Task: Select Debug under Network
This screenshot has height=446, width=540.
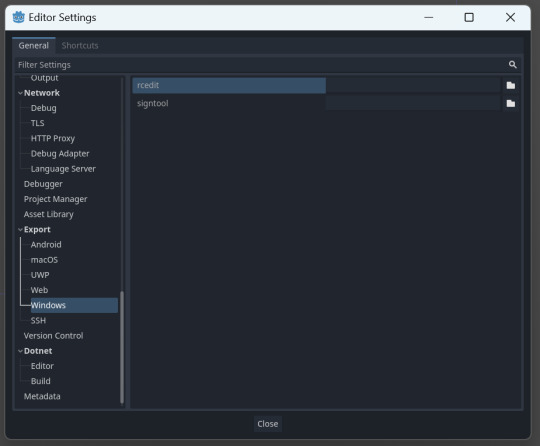Action: 43,108
